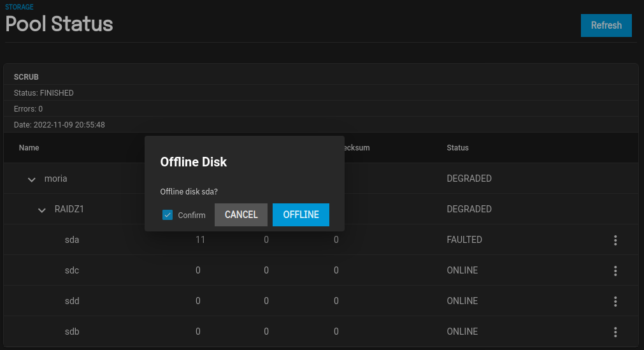This screenshot has height=350, width=644.
Task: Click the moria pool name
Action: (x=56, y=179)
